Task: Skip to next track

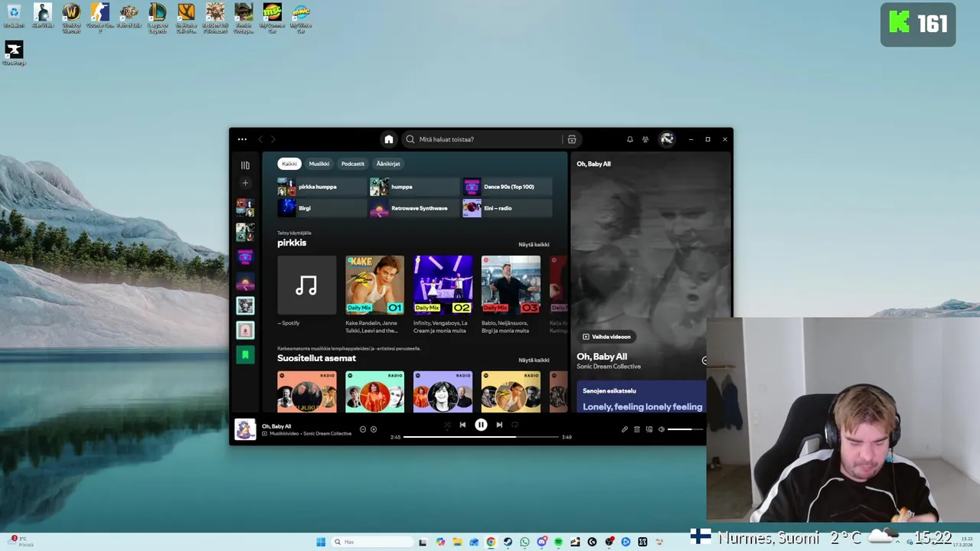Action: (499, 425)
